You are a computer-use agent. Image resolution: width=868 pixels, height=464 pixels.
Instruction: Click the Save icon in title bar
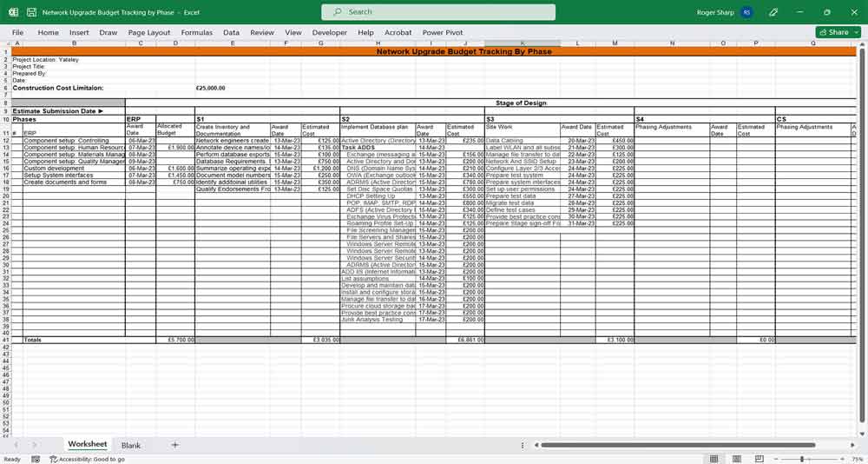point(31,12)
